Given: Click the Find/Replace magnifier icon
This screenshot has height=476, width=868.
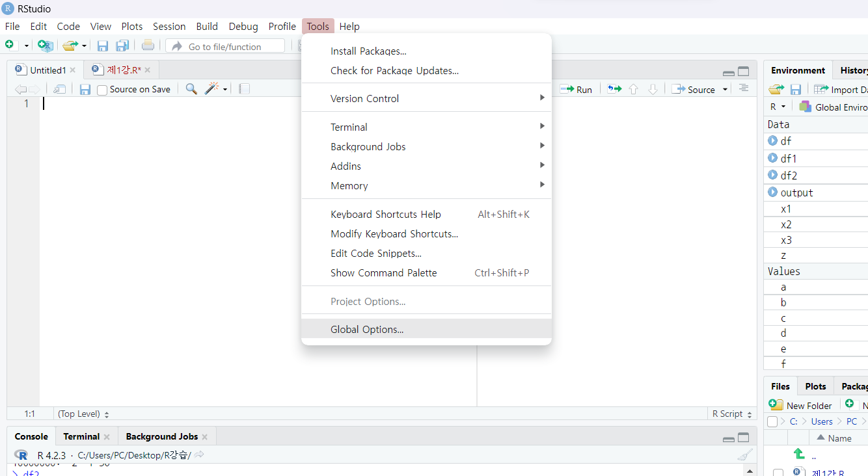Looking at the screenshot, I should (191, 89).
